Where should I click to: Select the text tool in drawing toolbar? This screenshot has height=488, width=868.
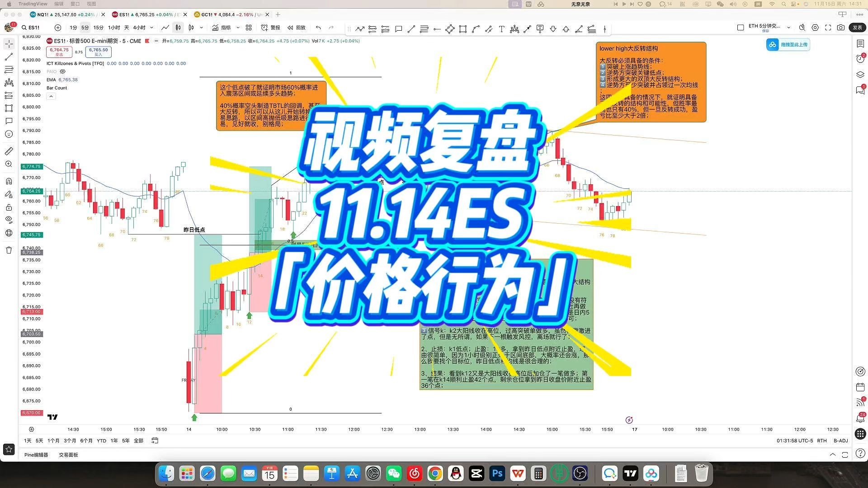(501, 29)
